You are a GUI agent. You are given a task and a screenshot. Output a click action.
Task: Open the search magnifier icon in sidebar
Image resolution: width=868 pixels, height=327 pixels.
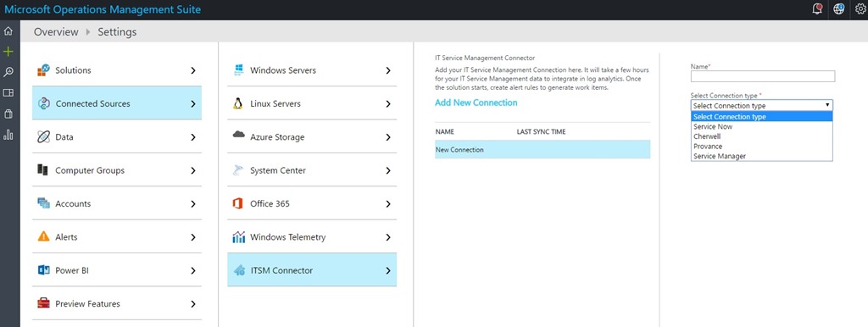(8, 72)
